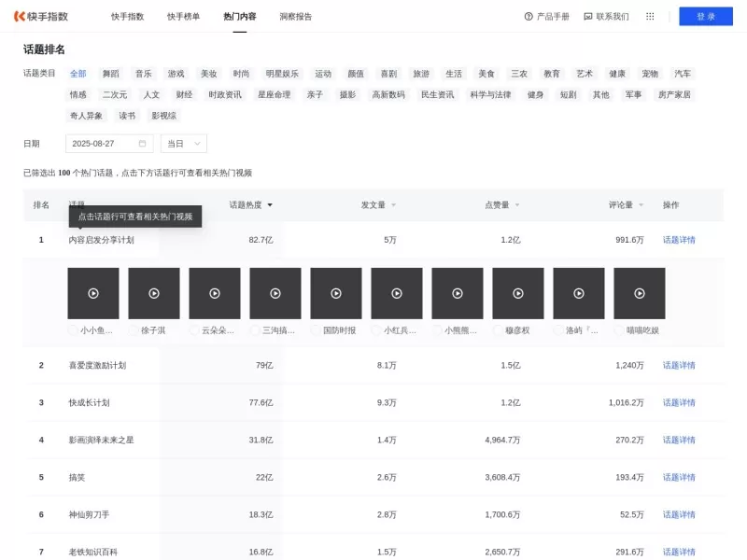Open the 产品手册 help icon
The height and width of the screenshot is (560, 747).
tap(529, 16)
